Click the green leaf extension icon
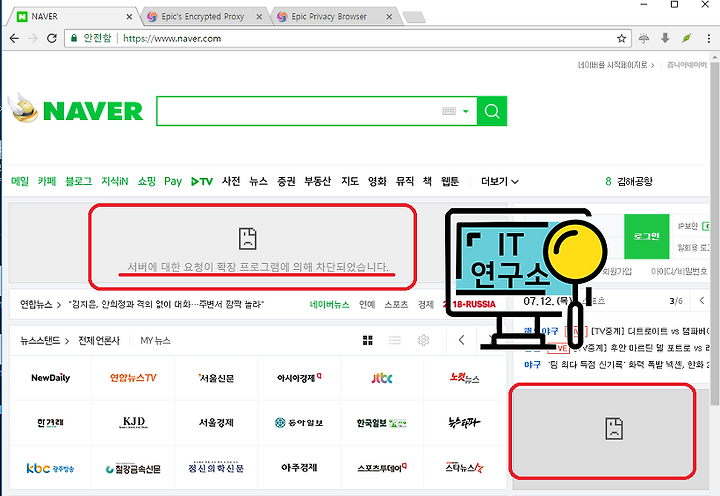 pyautogui.click(x=686, y=38)
